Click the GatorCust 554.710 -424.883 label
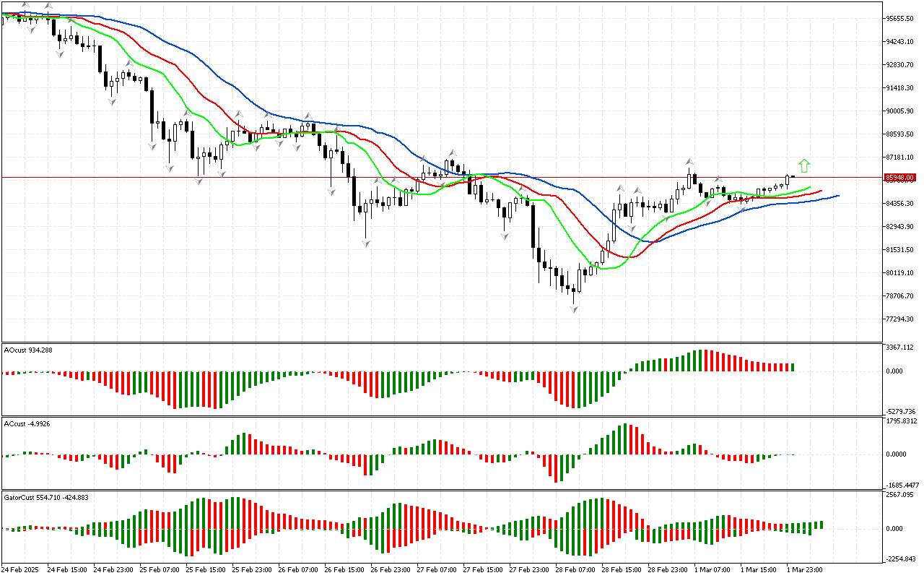This screenshot has height=578, width=924. 46,497
